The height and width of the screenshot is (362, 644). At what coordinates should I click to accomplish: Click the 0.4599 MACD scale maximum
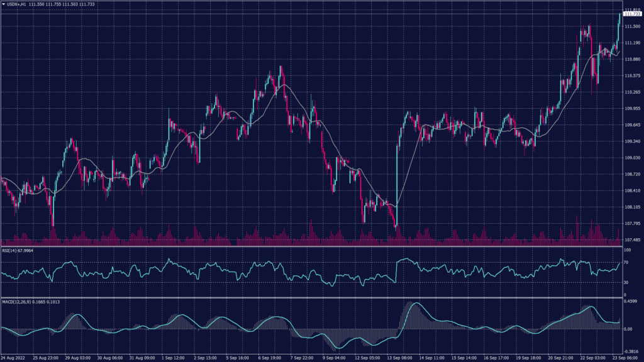pyautogui.click(x=629, y=300)
